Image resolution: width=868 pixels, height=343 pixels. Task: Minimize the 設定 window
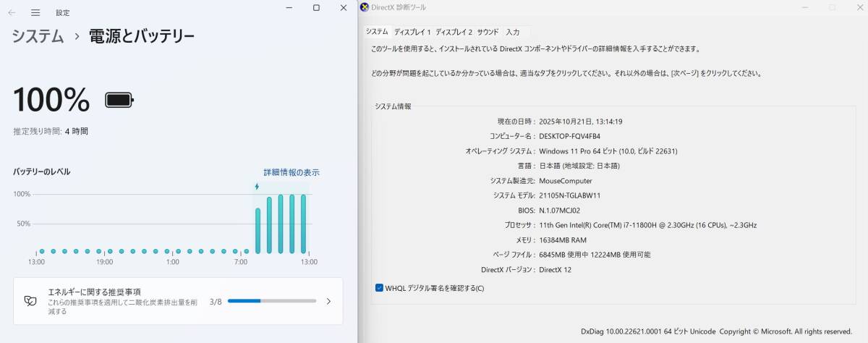pos(289,8)
